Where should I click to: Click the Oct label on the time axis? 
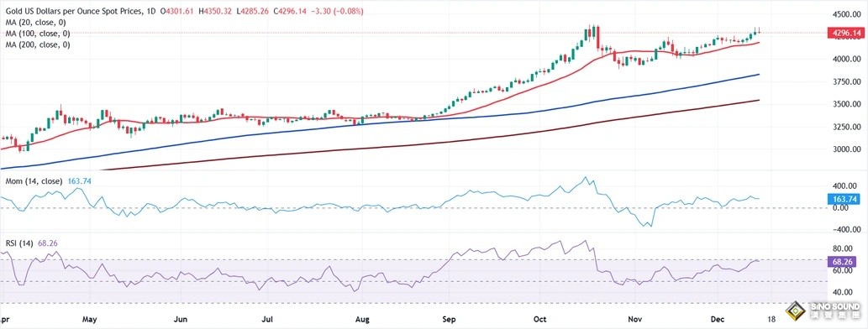pyautogui.click(x=539, y=320)
